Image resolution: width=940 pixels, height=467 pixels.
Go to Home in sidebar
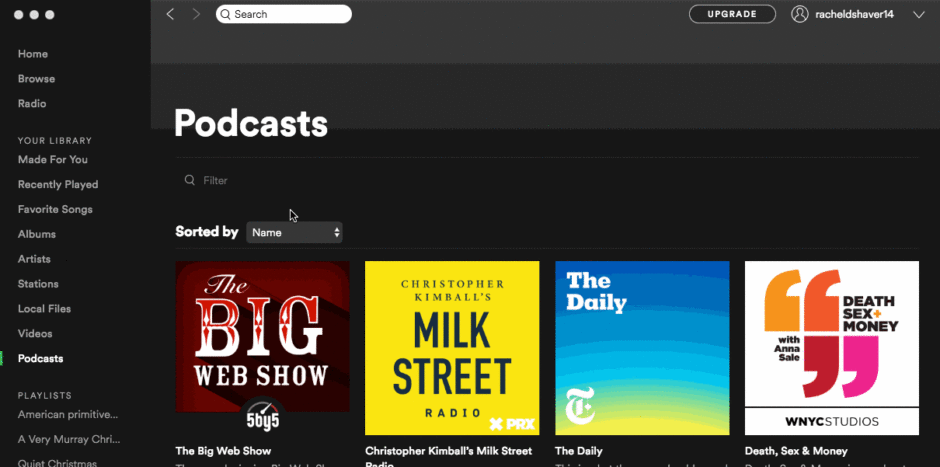tap(33, 54)
